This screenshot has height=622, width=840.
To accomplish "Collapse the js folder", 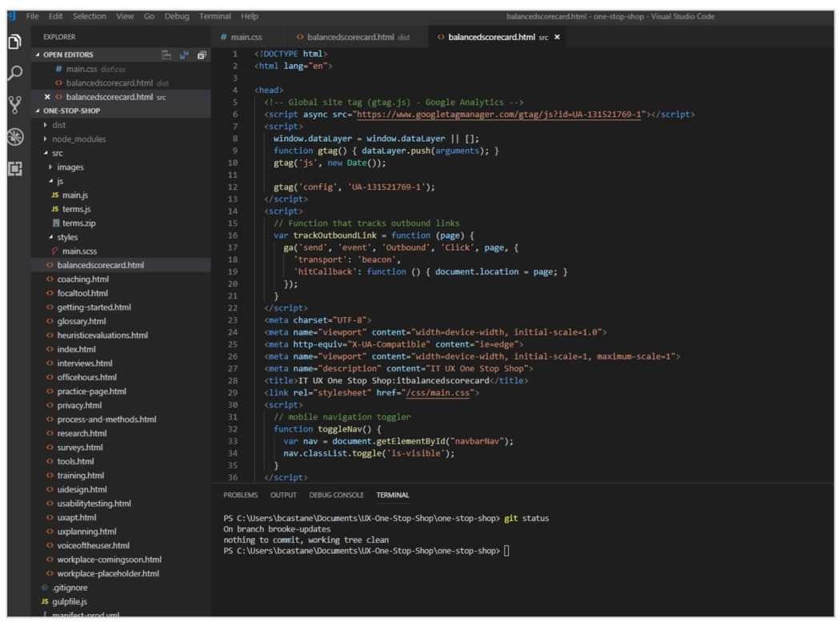I will (x=50, y=181).
